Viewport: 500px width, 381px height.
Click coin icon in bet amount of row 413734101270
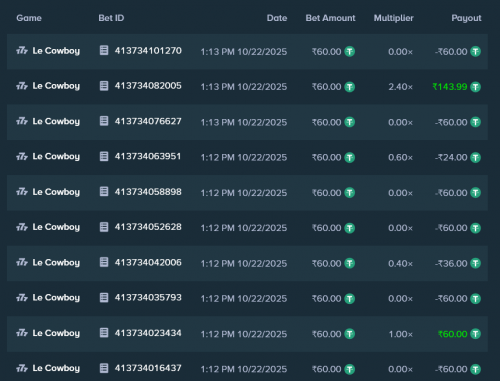tap(349, 52)
